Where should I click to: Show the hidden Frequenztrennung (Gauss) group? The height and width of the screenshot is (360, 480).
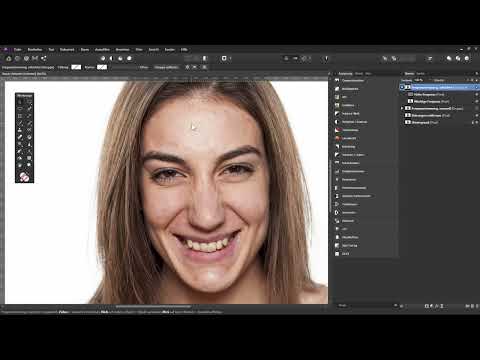(x=476, y=108)
